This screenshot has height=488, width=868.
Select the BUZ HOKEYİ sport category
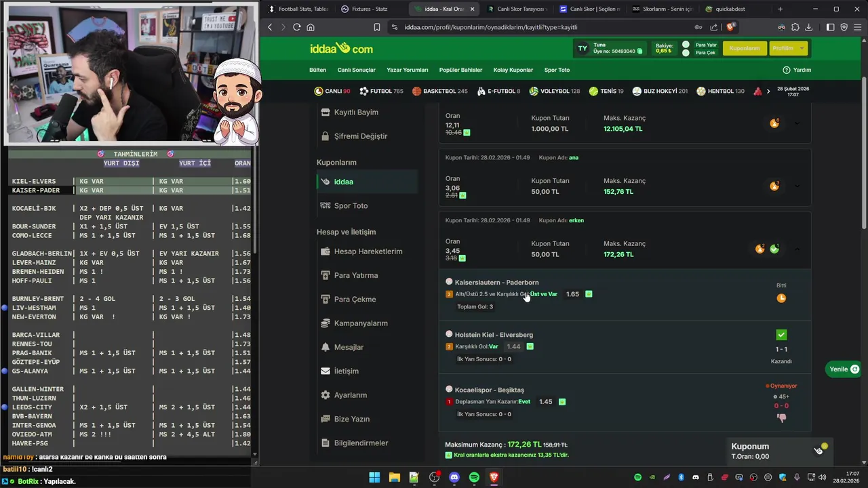tap(660, 91)
